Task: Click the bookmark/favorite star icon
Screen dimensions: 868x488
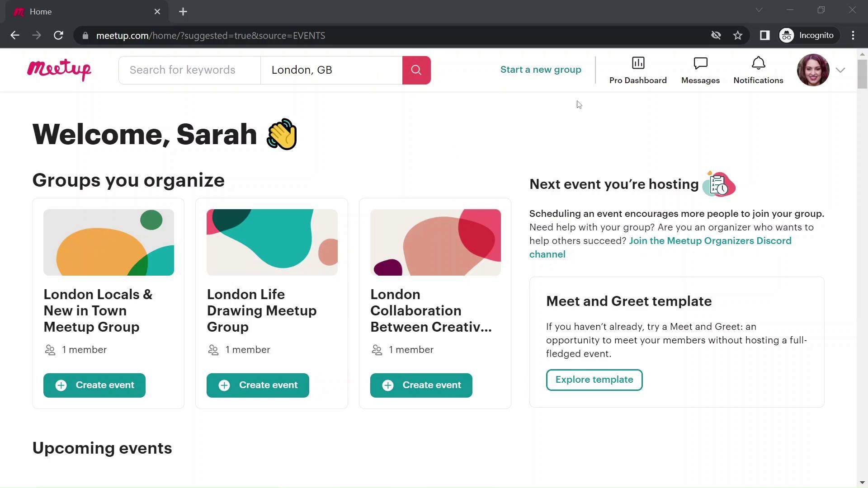Action: 738,35
